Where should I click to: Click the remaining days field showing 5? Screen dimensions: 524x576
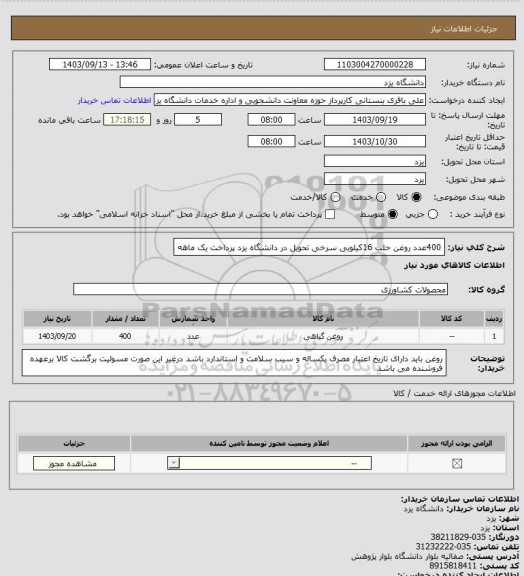pos(198,120)
